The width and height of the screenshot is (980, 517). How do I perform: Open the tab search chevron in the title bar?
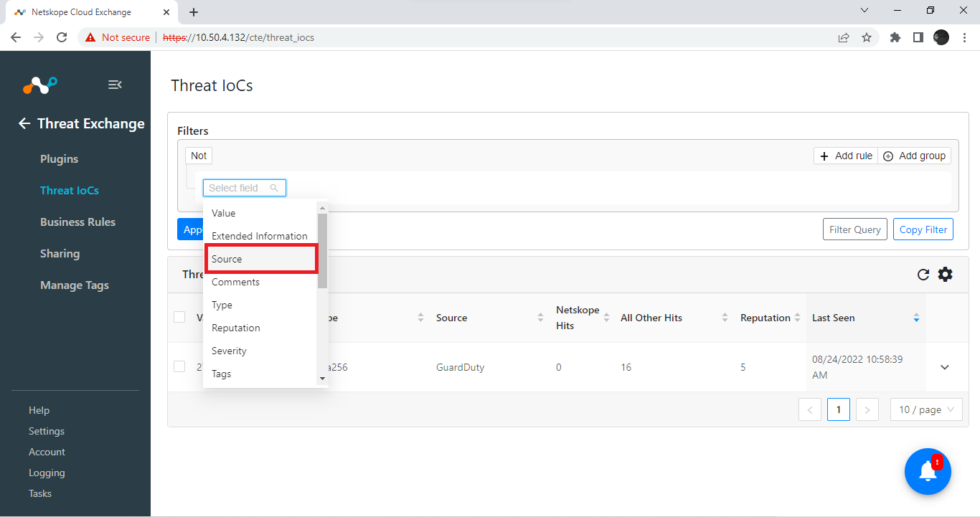(x=864, y=10)
